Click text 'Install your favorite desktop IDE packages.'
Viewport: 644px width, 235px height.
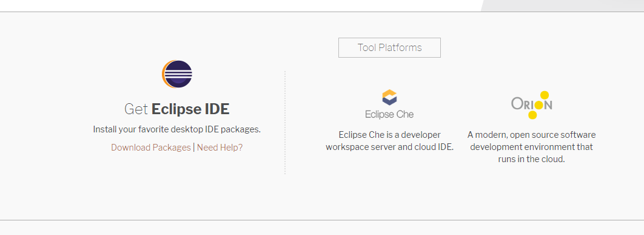pyautogui.click(x=177, y=129)
